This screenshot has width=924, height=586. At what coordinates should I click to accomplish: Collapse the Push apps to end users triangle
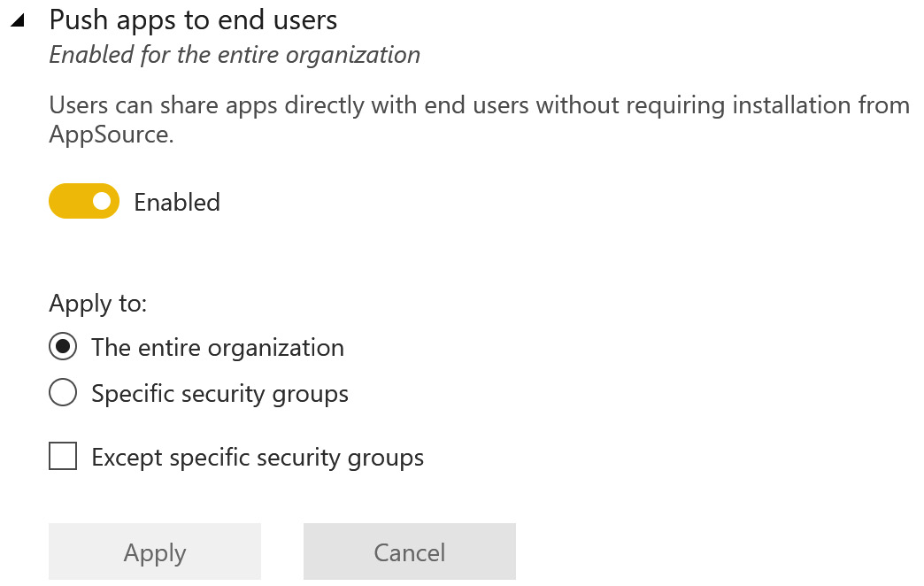[x=17, y=20]
